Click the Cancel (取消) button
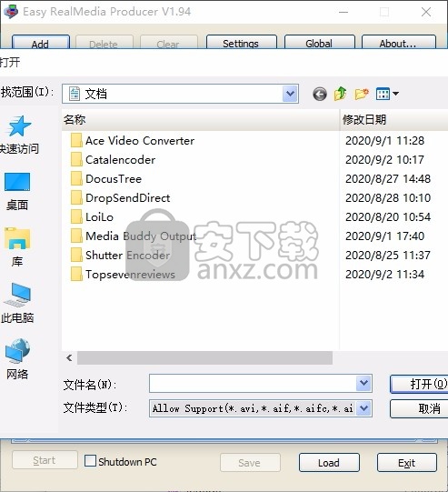 click(420, 408)
